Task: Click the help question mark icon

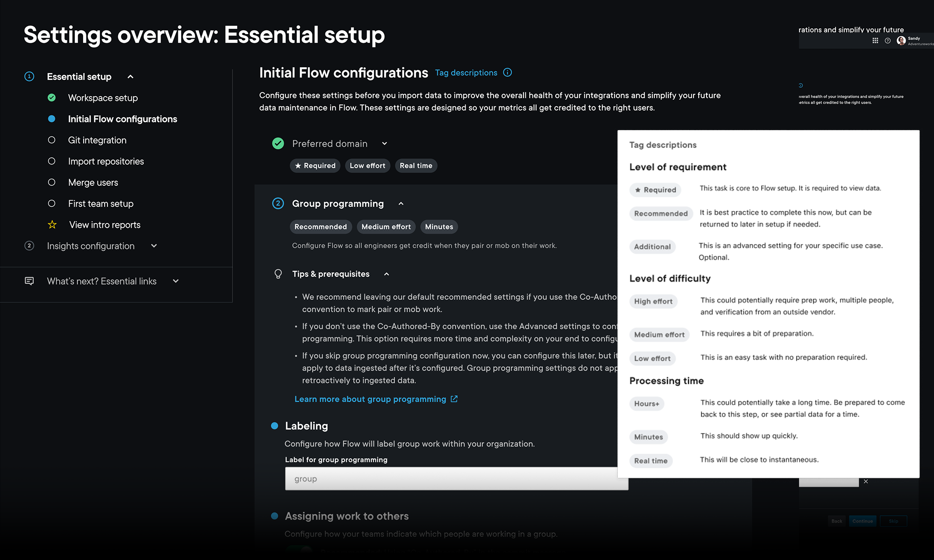Action: pyautogui.click(x=888, y=41)
